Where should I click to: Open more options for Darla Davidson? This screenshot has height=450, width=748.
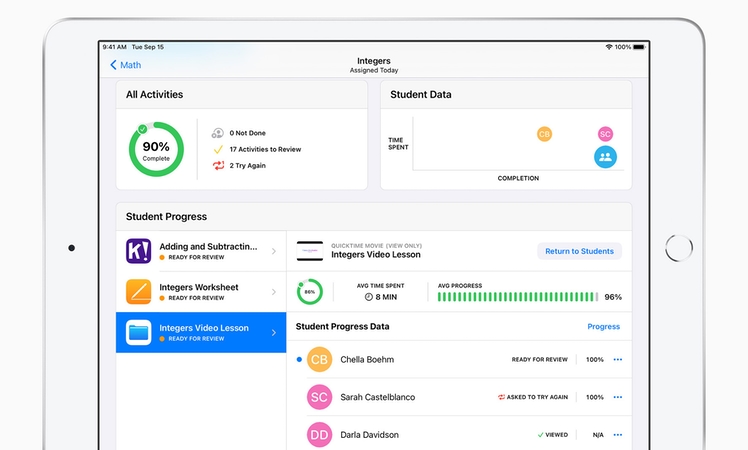[618, 435]
